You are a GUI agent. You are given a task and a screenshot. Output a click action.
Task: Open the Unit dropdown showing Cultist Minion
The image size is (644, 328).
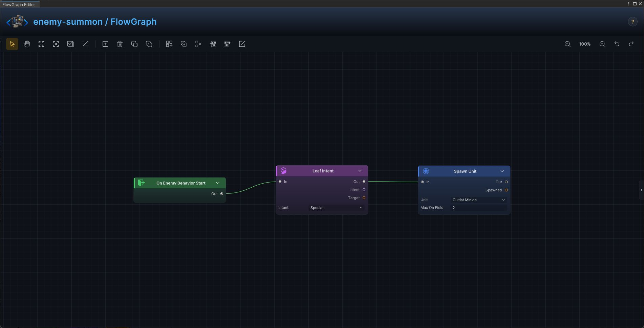(x=479, y=200)
